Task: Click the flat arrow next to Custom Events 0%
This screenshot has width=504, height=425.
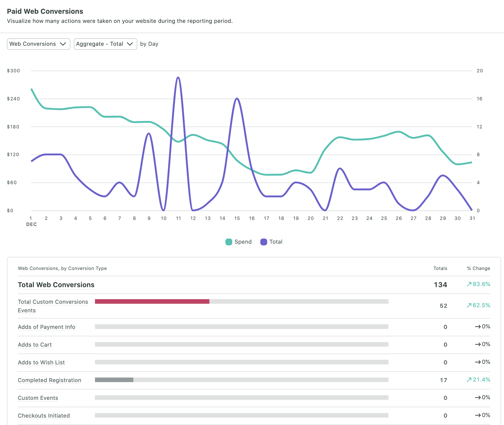Action: (478, 398)
